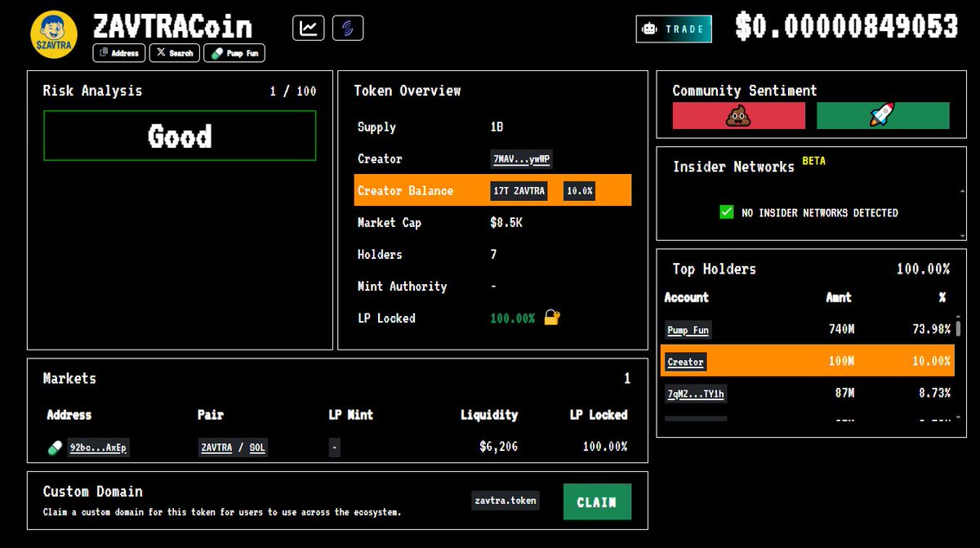Click the Supply 1B value
The width and height of the screenshot is (980, 548).
[x=497, y=127]
